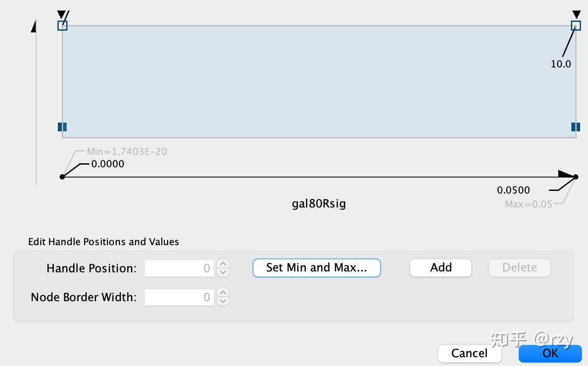Cancel the mapping editor dialog
588x366 pixels.
[469, 353]
